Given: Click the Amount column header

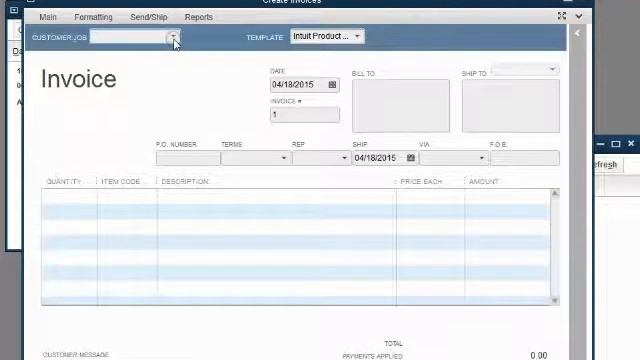Looking at the screenshot, I should [x=484, y=182].
